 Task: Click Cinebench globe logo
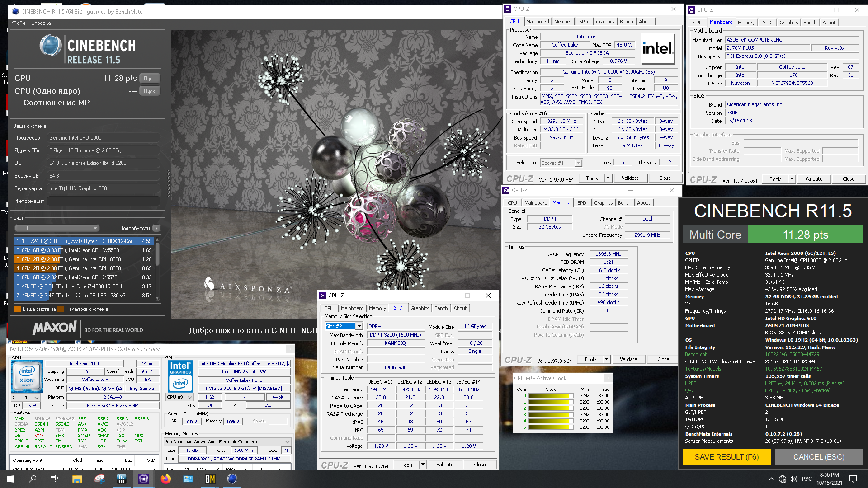[51, 46]
